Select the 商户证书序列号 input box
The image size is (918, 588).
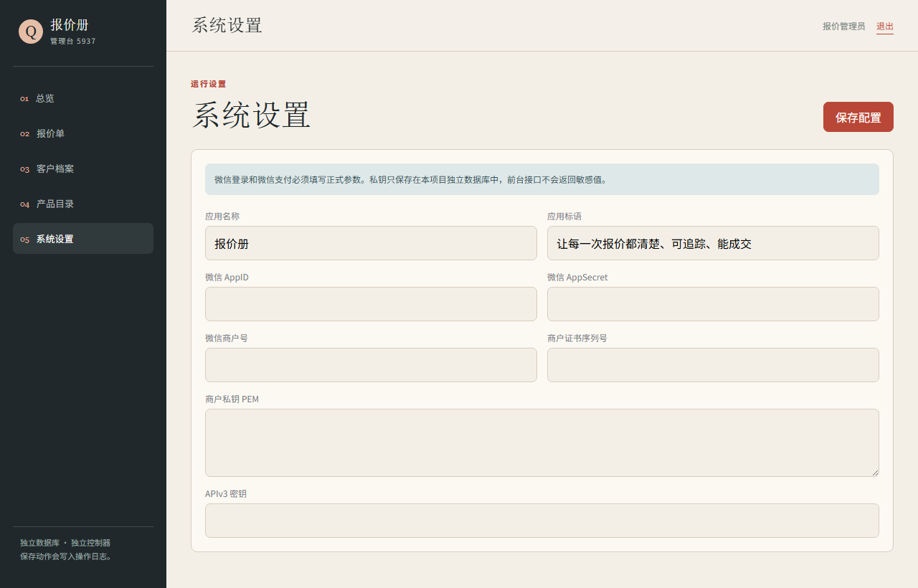[713, 365]
